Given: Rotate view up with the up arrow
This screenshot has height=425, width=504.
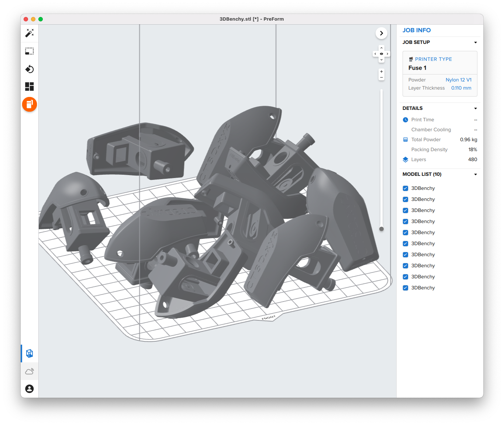Looking at the screenshot, I should [382, 48].
